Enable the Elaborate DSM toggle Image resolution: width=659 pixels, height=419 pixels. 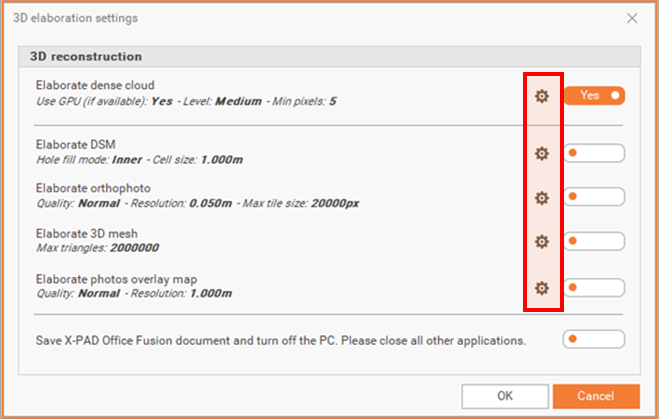coord(594,153)
